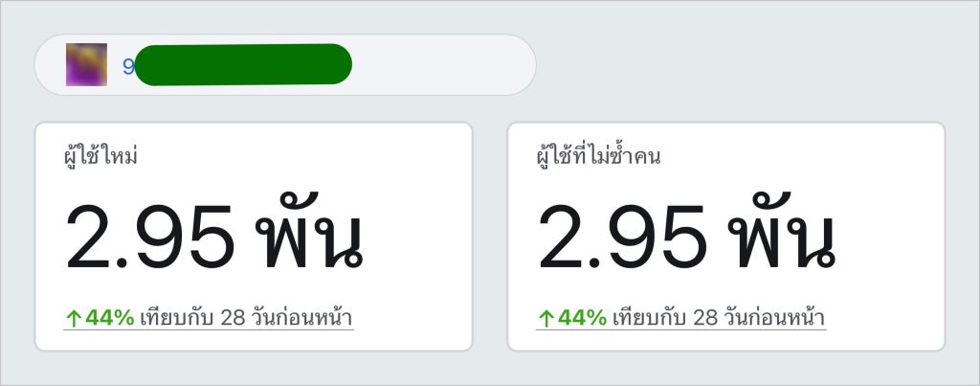Viewport: 980px width, 386px height.
Task: Select the 2.95 figure under ผู้ใช้ใหม่
Action: coord(150,238)
